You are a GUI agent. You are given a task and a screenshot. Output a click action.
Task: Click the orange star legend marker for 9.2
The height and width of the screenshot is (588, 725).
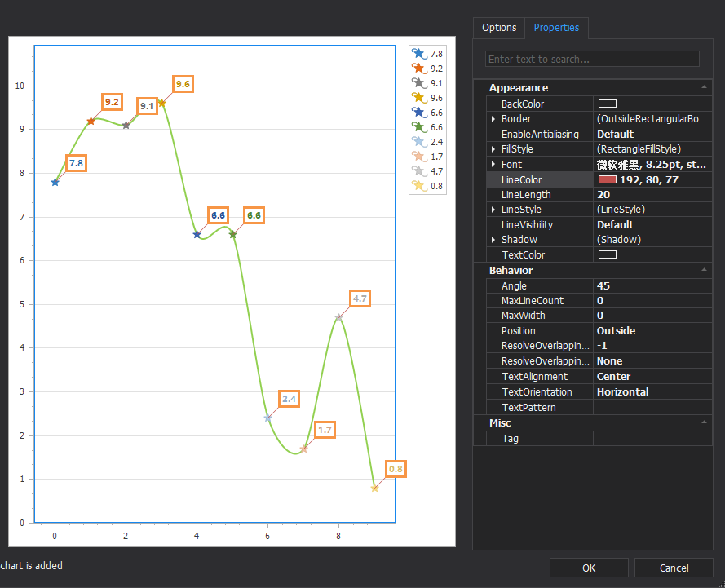click(419, 69)
